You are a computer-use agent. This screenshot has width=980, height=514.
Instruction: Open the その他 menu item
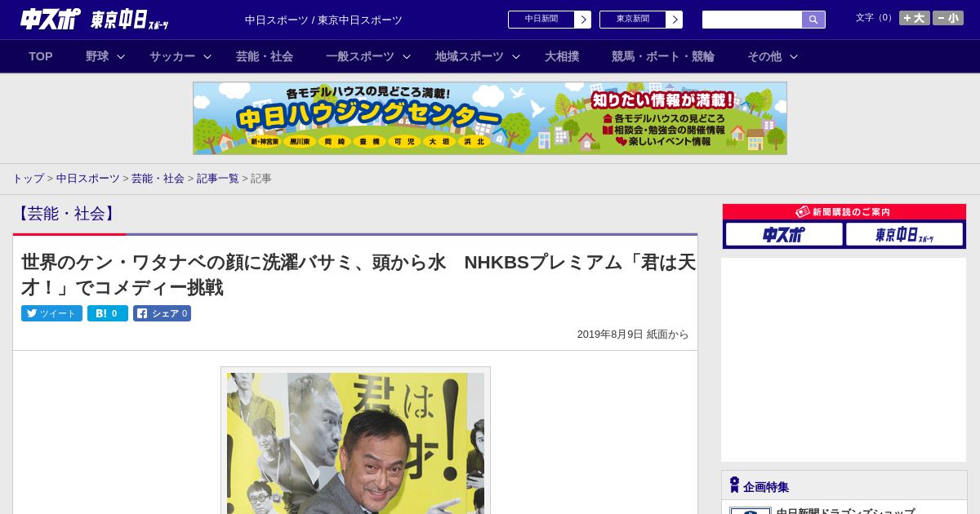point(764,56)
